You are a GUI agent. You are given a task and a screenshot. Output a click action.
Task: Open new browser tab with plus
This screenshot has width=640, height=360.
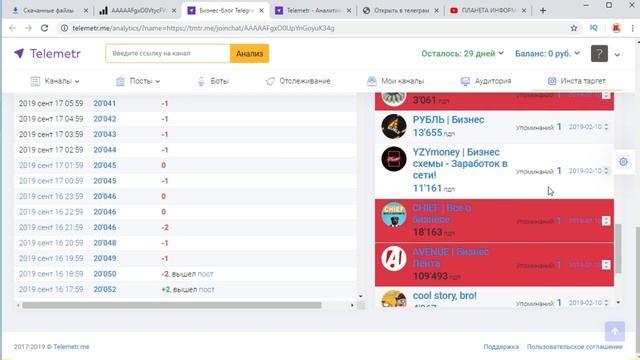click(543, 11)
